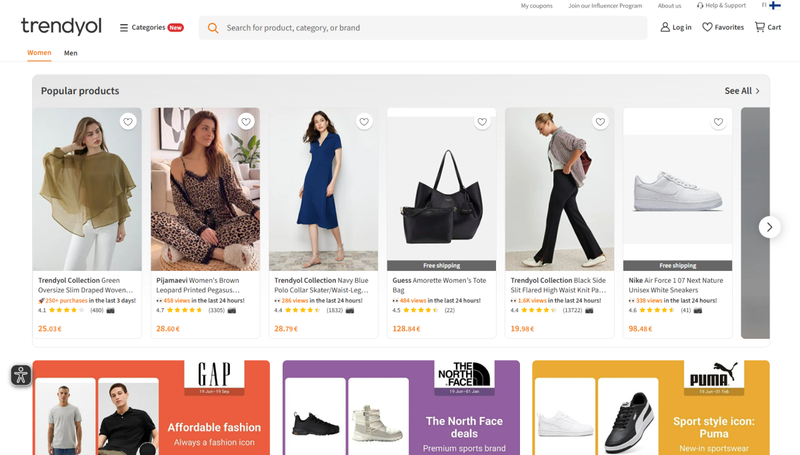Click the 128.84 € price
Viewport: 800px width, 455px height.
(x=406, y=329)
